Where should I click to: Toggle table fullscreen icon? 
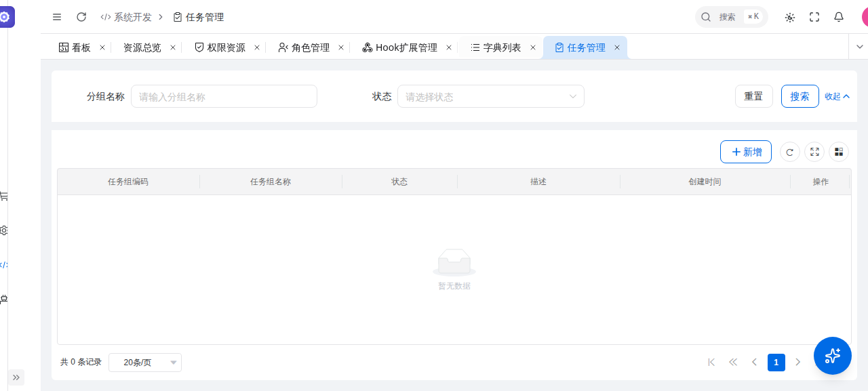(814, 152)
